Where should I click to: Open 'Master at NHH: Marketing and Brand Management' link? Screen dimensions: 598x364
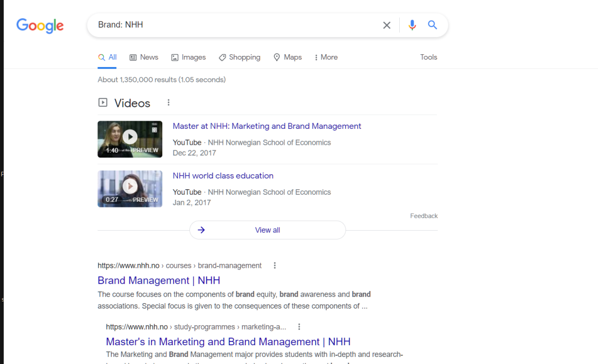(x=267, y=126)
